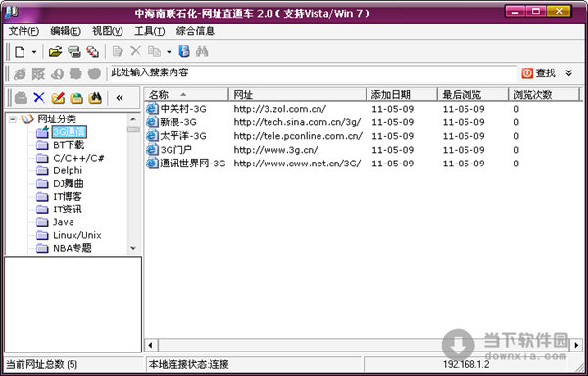This screenshot has width=588, height=376.
Task: Click the greyed Internet Explorer search icon
Action: pos(20,74)
